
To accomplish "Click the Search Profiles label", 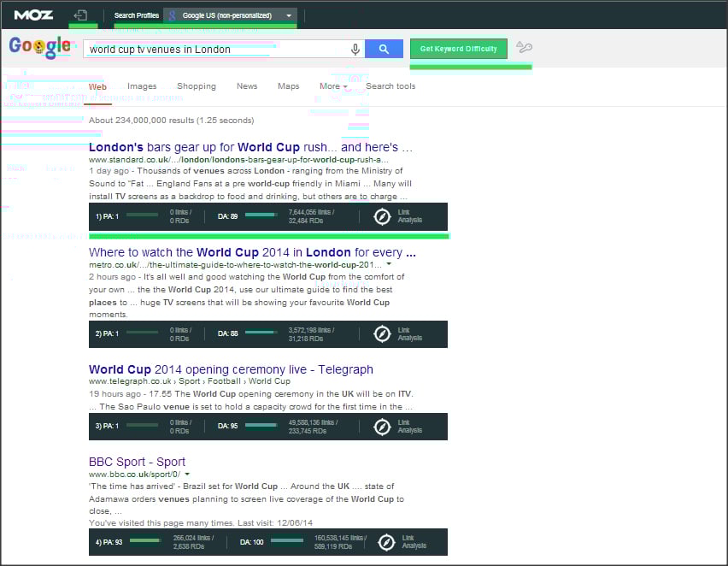I will [137, 15].
